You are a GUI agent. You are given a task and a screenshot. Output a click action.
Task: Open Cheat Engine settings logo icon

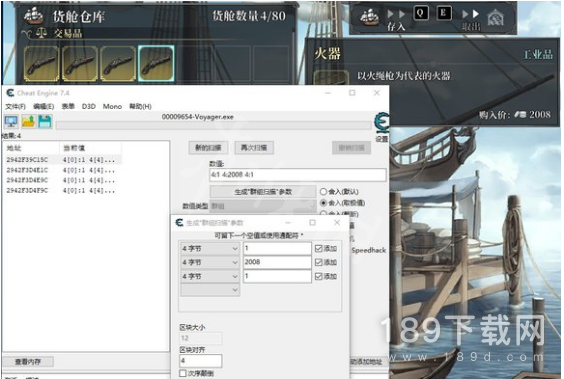pyautogui.click(x=381, y=123)
